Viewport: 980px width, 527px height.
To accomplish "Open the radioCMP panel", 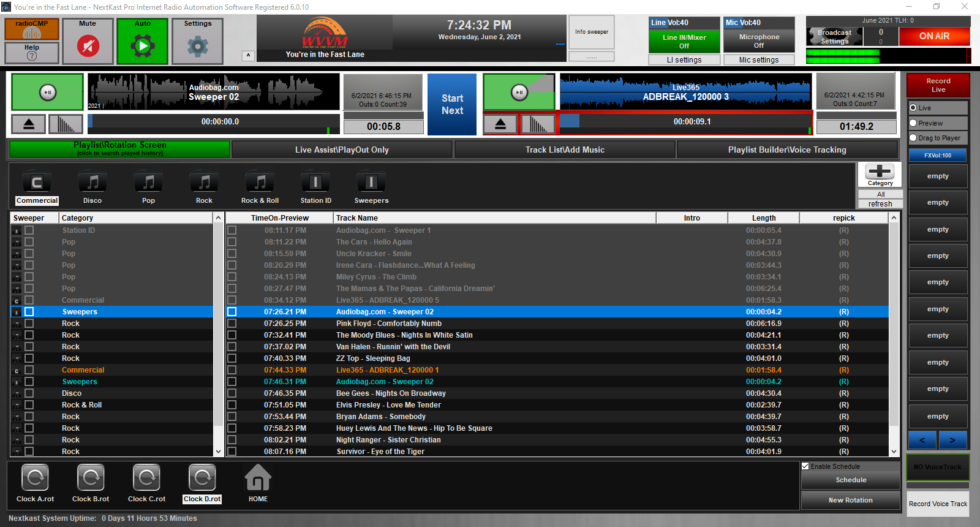I will tap(32, 29).
